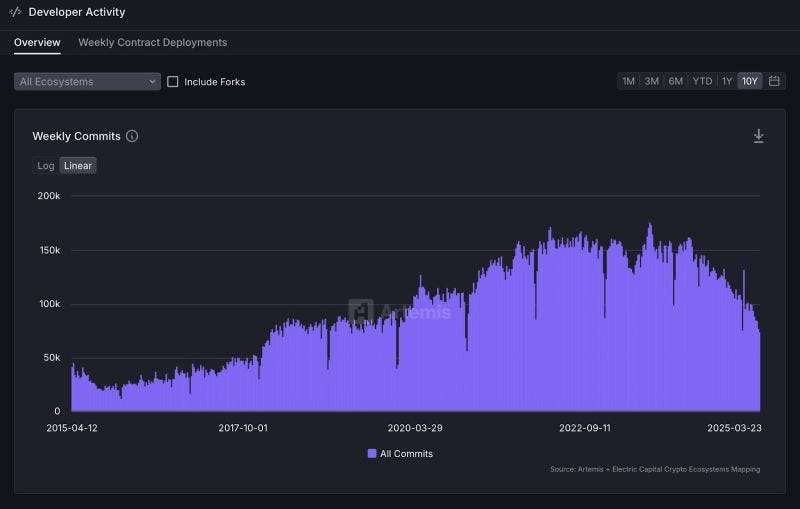Select the Linear scale option
The height and width of the screenshot is (509, 800).
click(78, 166)
